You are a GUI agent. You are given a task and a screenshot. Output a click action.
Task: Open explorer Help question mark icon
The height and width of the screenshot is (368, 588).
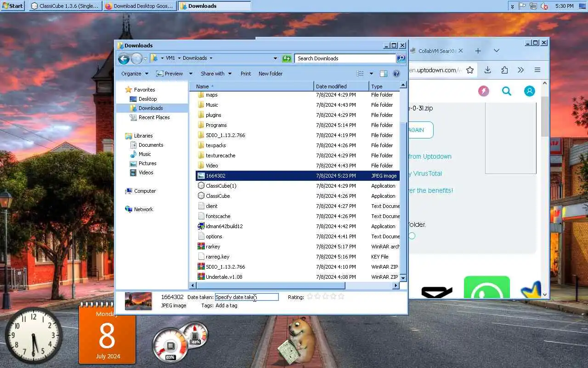tap(396, 74)
